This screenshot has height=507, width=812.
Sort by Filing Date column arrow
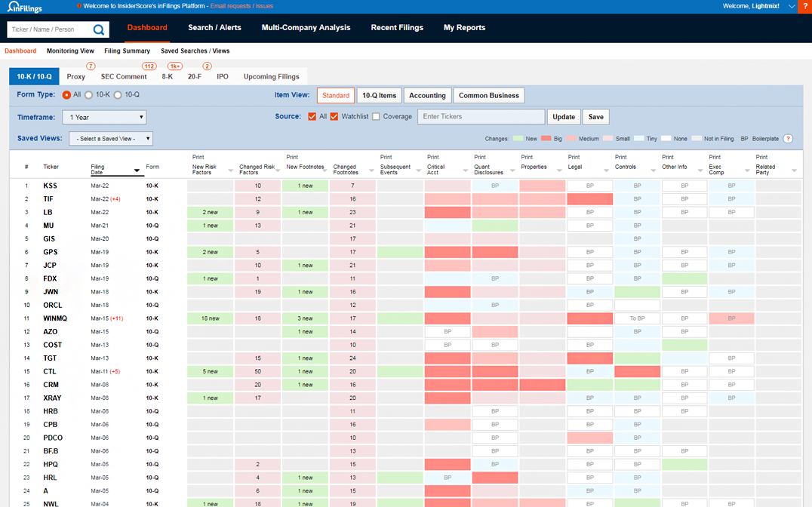137,171
